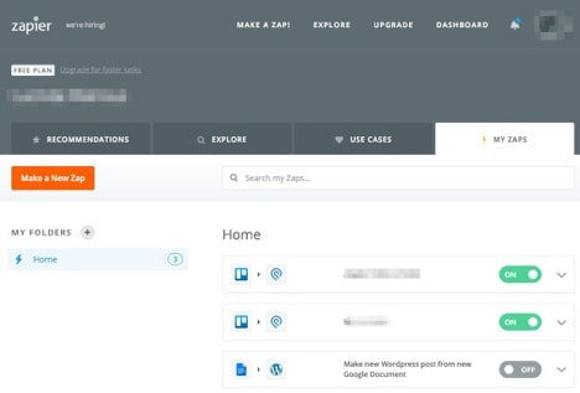The height and width of the screenshot is (393, 580).
Task: Switch to the Explore tab with the magnifier icon
Action: pyautogui.click(x=222, y=139)
